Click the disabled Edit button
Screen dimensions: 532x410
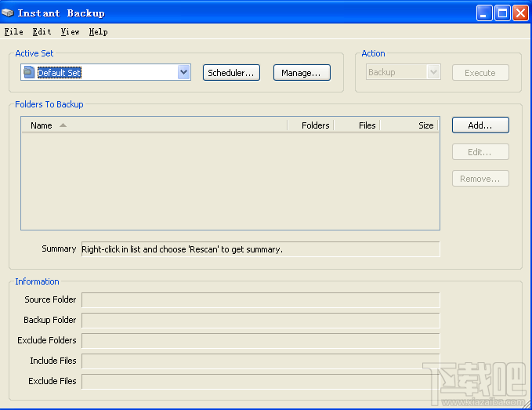pyautogui.click(x=480, y=152)
